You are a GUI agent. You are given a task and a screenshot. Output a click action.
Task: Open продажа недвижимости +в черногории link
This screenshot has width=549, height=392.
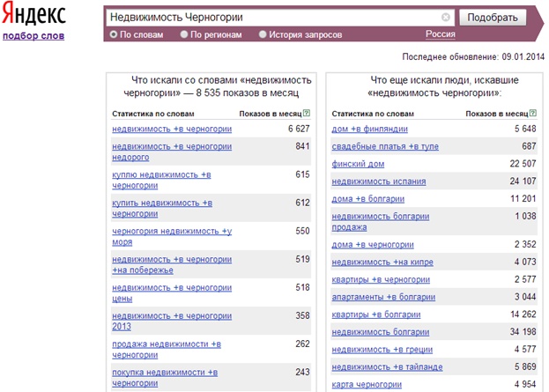167,350
